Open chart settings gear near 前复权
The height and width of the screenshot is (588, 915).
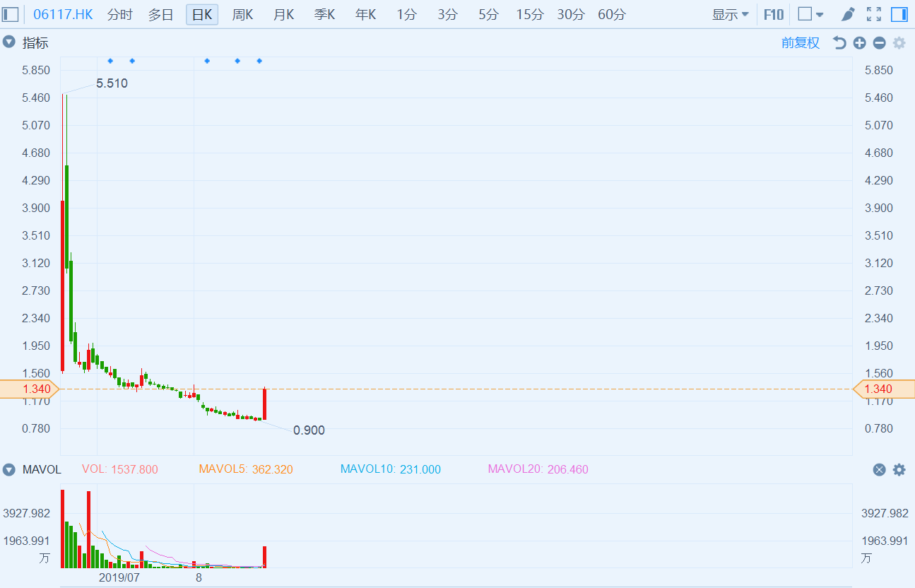tap(899, 43)
